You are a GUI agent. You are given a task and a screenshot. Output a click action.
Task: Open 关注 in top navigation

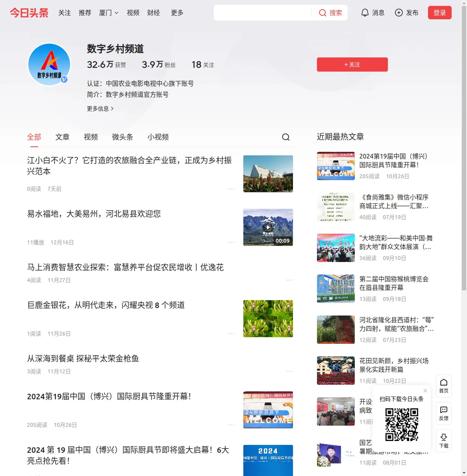point(65,13)
